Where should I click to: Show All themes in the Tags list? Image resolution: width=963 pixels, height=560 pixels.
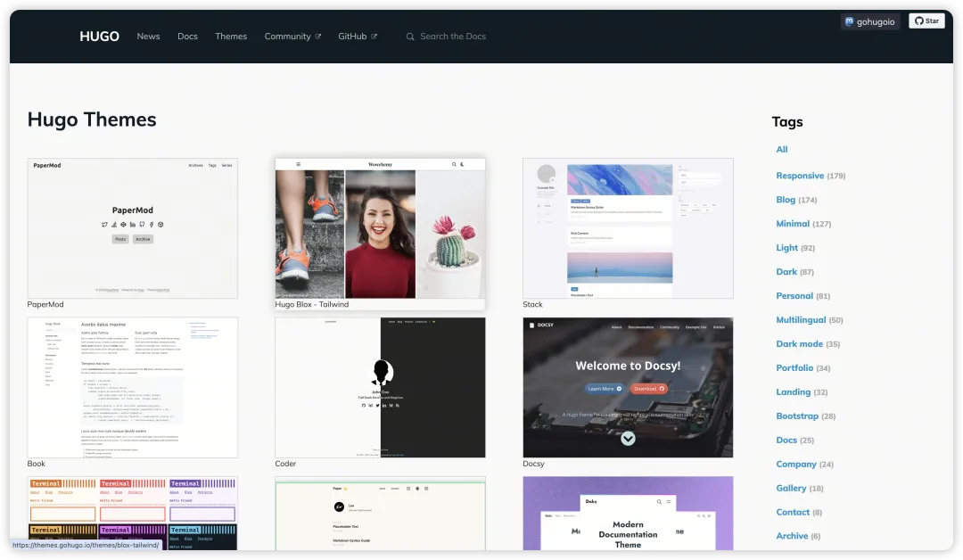coord(782,150)
